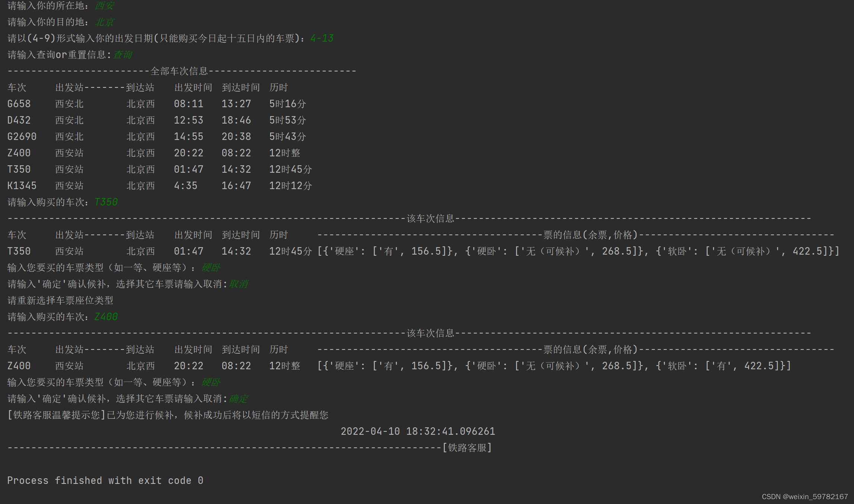Click the green input text 西安
Screen dimensions: 854x504
[x=105, y=6]
